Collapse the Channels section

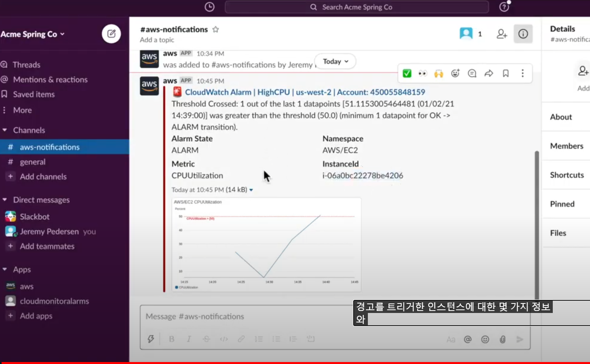(x=5, y=130)
